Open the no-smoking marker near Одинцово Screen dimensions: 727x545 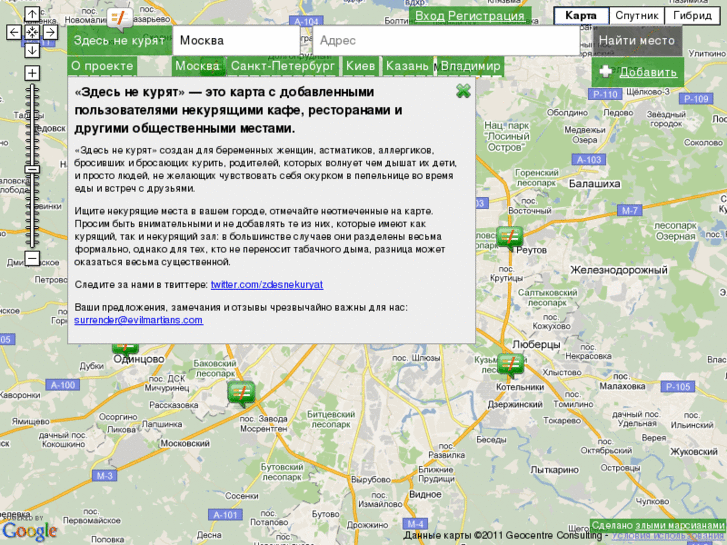[x=125, y=349]
